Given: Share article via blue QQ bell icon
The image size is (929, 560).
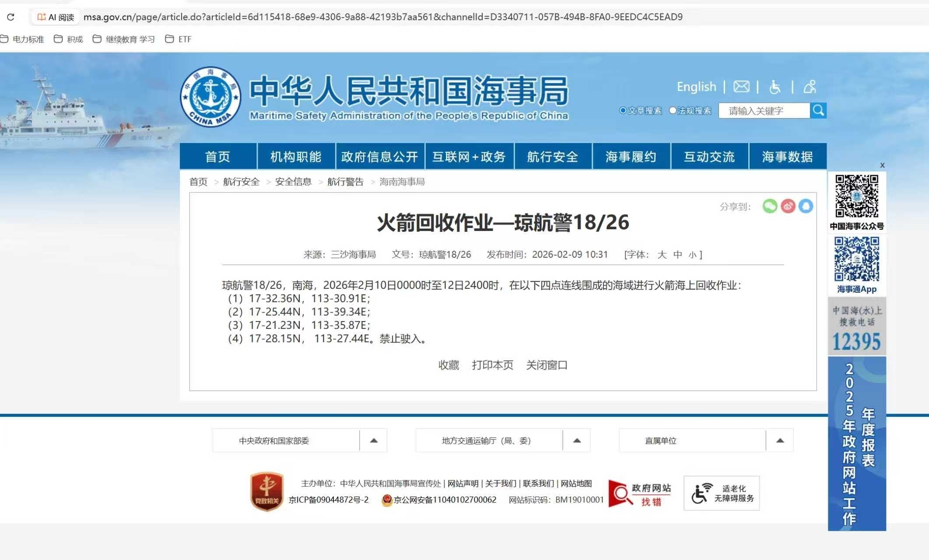Looking at the screenshot, I should (806, 206).
